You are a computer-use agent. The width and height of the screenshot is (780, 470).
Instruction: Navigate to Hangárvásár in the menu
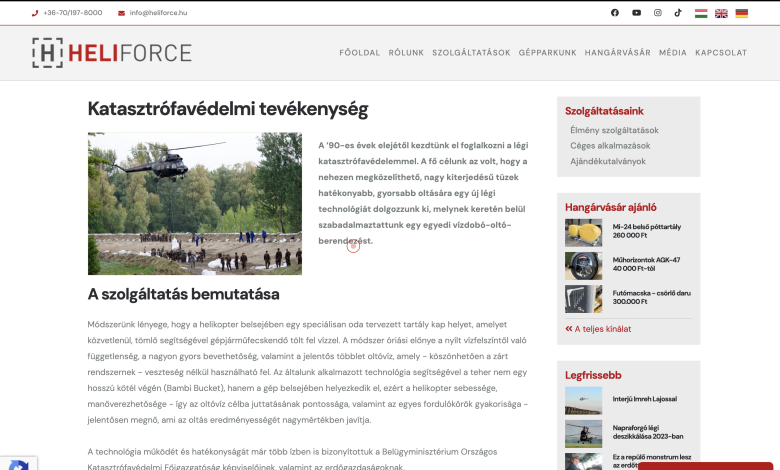point(617,53)
